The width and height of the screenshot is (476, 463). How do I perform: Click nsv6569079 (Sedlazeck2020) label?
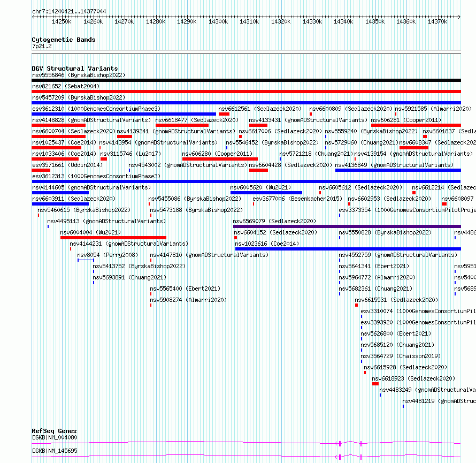pos(274,221)
